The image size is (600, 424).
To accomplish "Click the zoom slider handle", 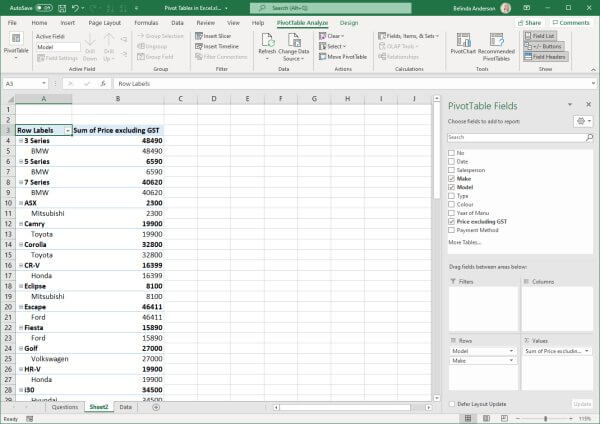I will 545,419.
